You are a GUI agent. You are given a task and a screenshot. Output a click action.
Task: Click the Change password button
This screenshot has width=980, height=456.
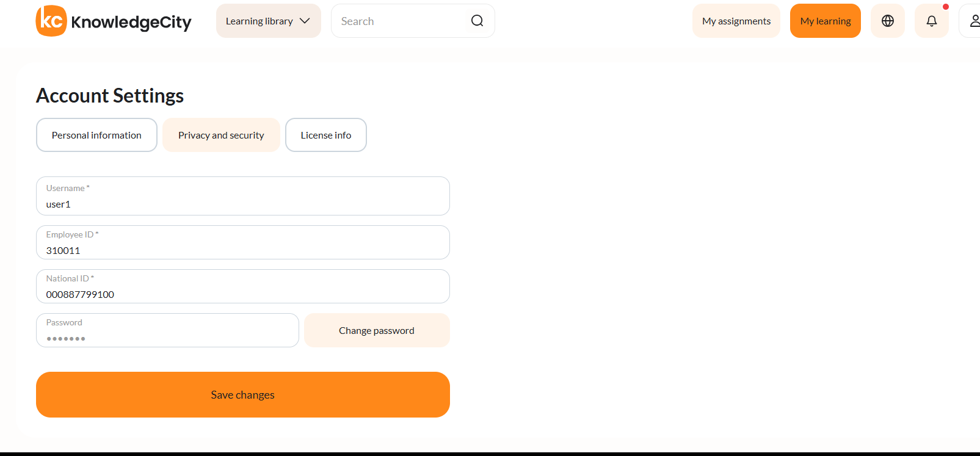377,330
